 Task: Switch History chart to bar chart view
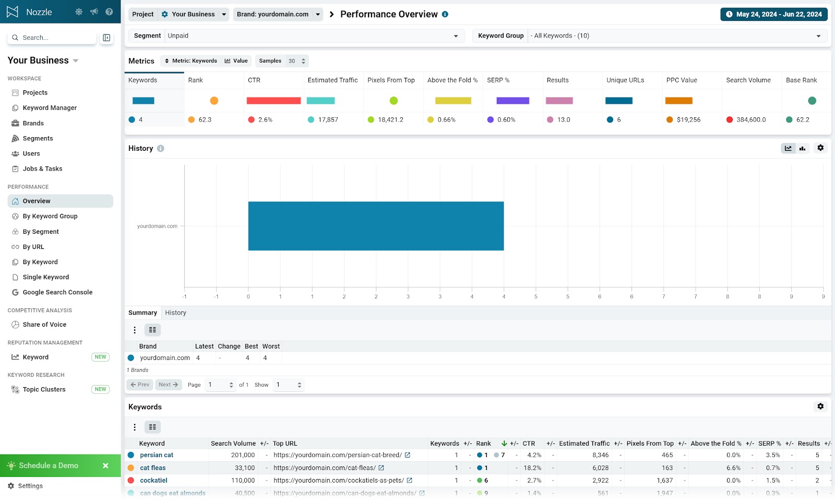pyautogui.click(x=802, y=148)
